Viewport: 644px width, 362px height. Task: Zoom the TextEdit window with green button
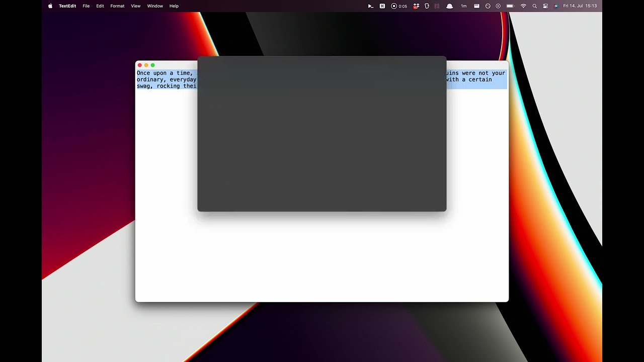153,65
